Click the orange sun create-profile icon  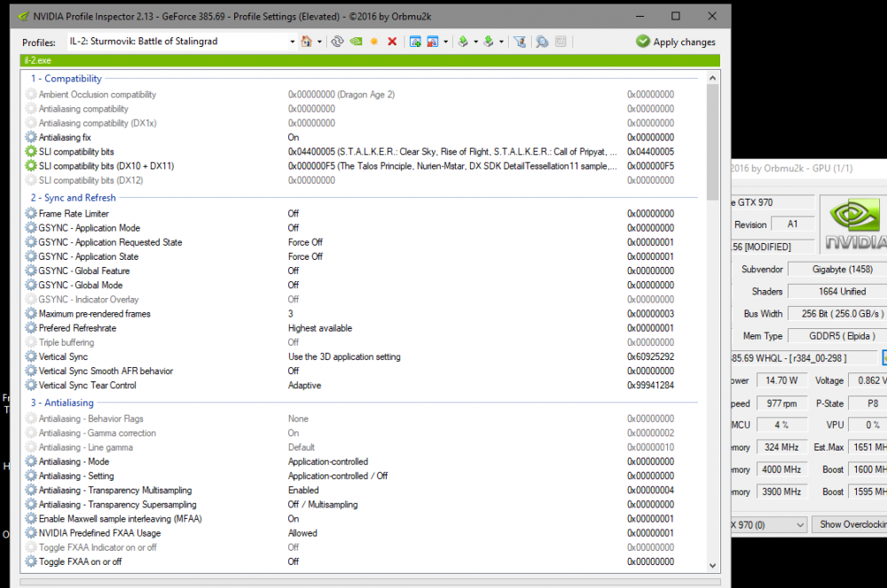374,42
